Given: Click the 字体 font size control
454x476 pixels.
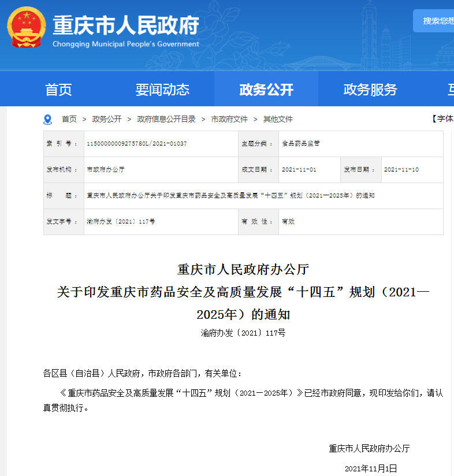Looking at the screenshot, I should (442, 118).
